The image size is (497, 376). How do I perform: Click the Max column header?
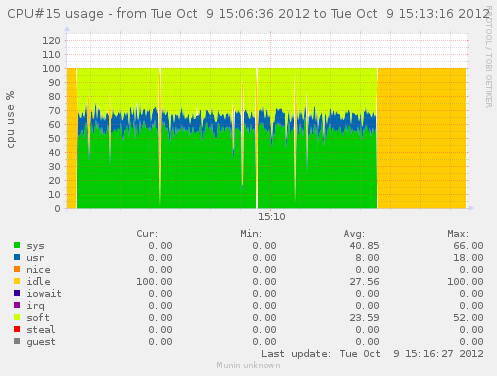click(x=458, y=234)
